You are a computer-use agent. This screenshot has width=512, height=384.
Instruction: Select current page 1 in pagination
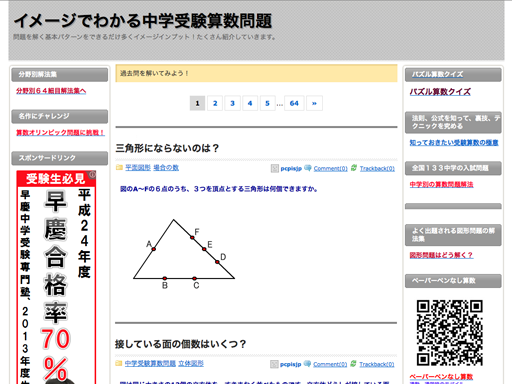click(197, 103)
